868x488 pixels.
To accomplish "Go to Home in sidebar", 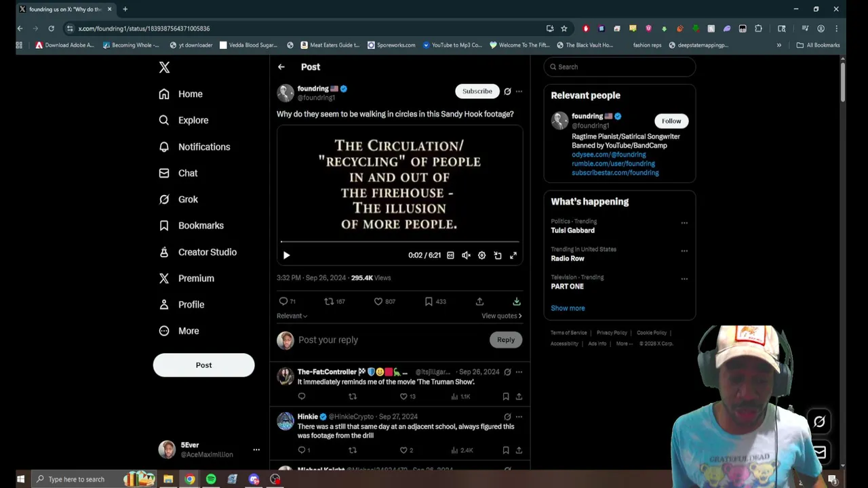I will coord(180,94).
